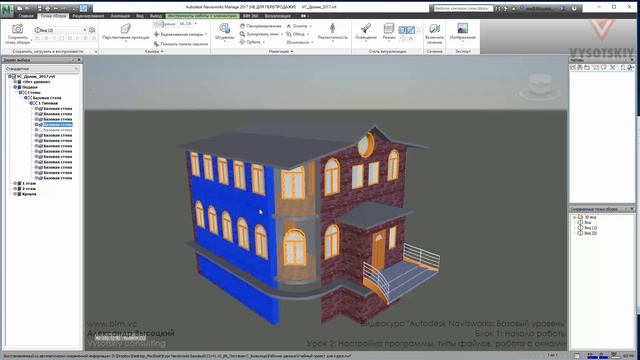Click the help icon in the title bar

tap(574, 8)
